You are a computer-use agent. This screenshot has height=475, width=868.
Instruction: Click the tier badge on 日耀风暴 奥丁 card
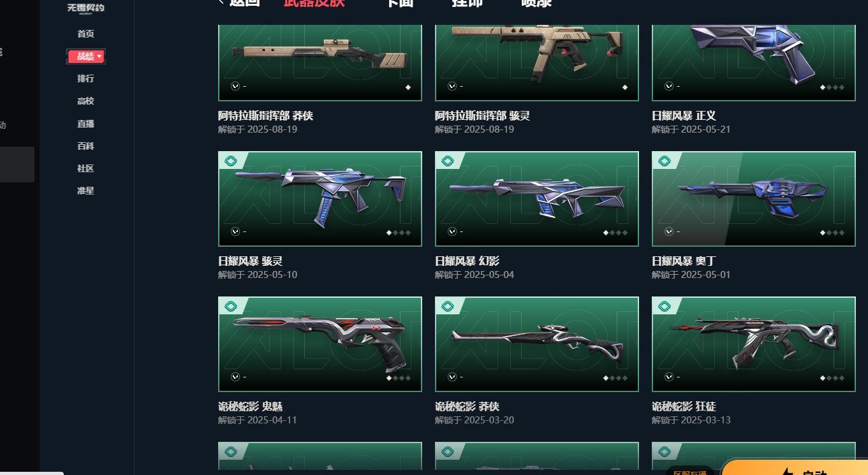(x=665, y=161)
